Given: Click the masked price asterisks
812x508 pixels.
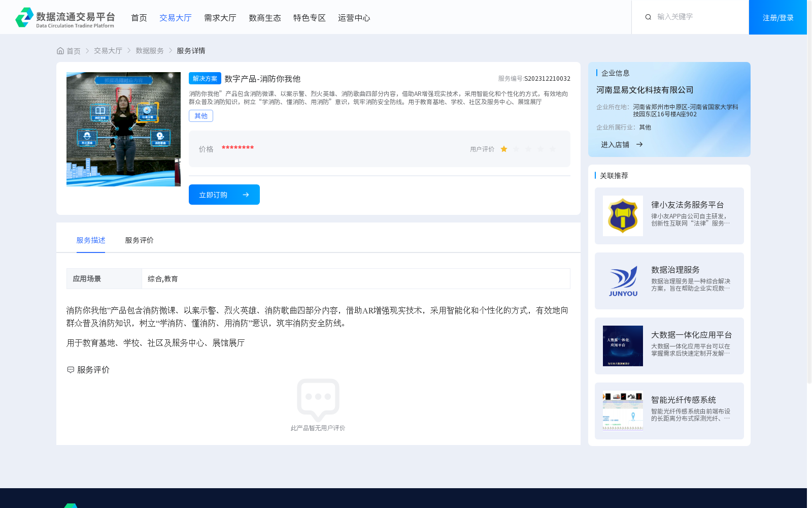Looking at the screenshot, I should click(x=238, y=148).
